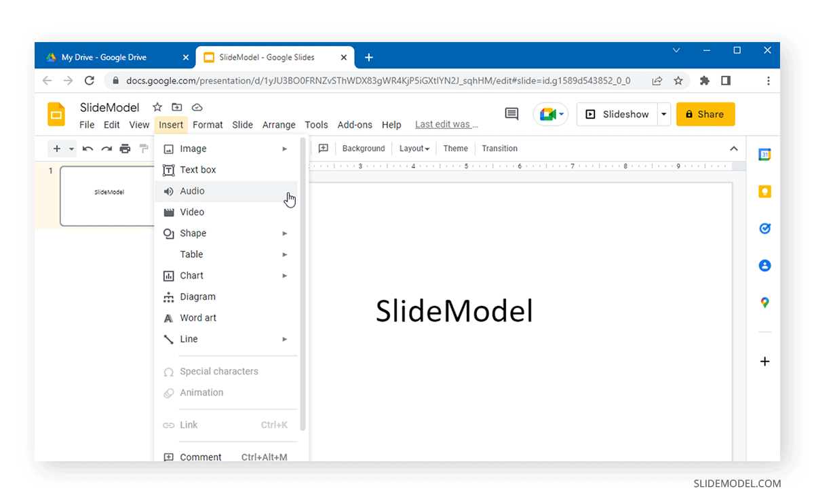Click the Google Meet camera icon

549,114
